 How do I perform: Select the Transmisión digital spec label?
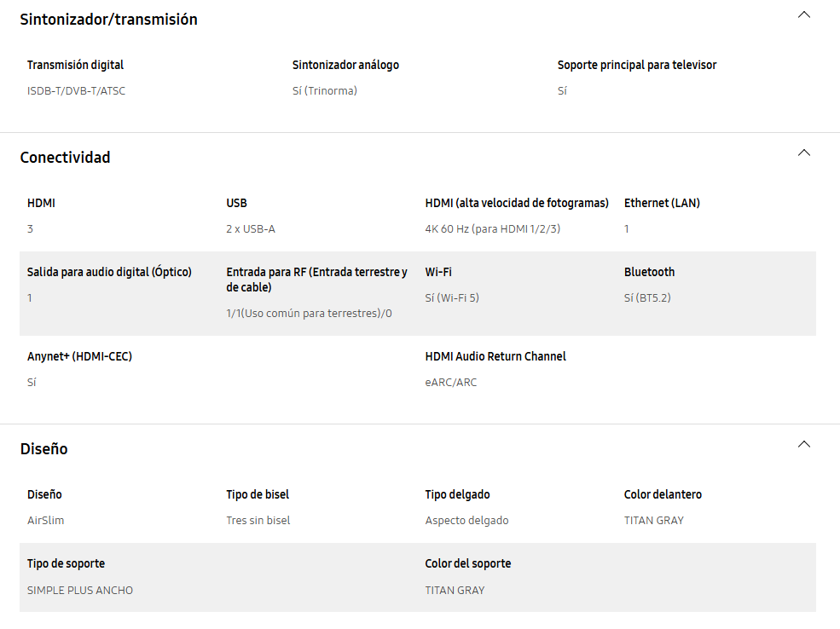click(x=76, y=65)
